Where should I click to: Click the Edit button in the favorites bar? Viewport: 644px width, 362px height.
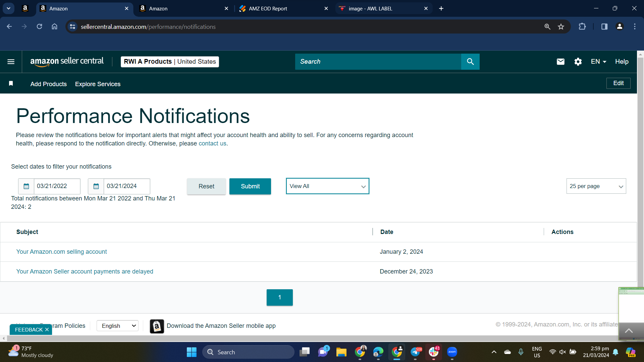[x=618, y=83]
